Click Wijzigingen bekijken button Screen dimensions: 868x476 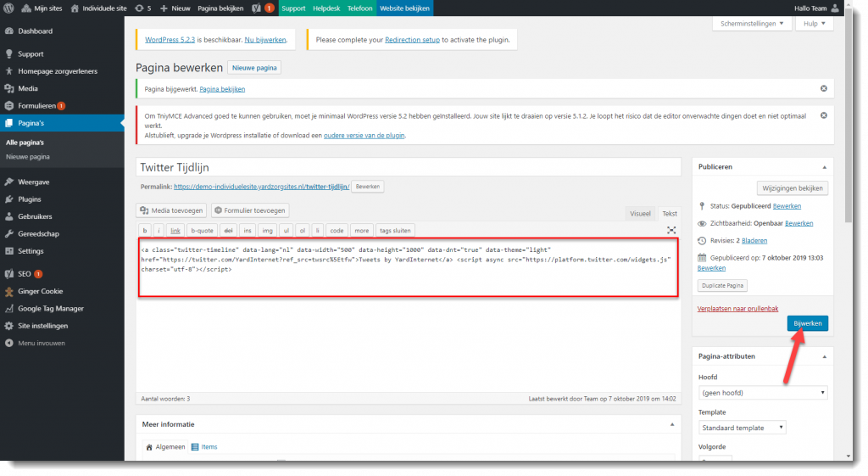[793, 188]
